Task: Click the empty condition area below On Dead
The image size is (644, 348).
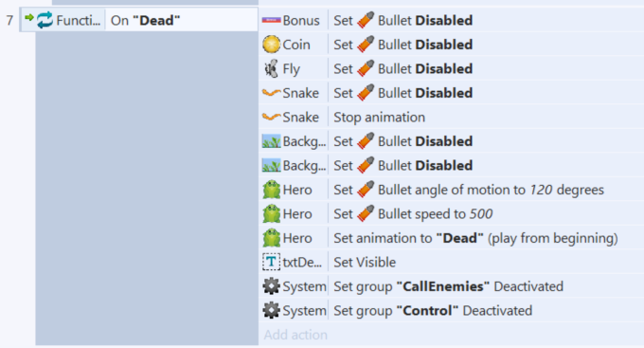Action: (147, 188)
